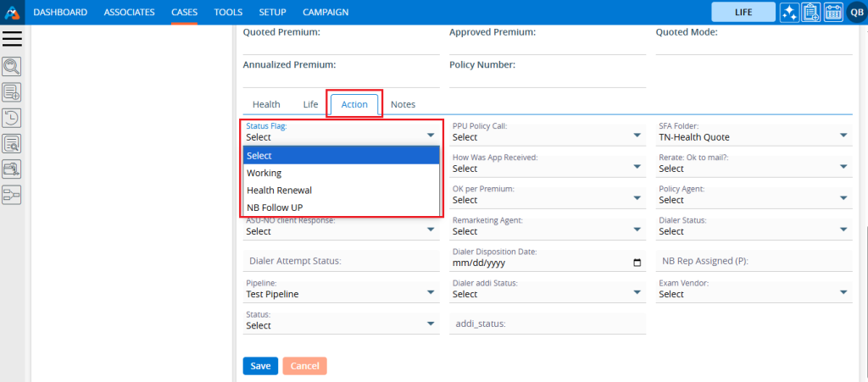Open the TOOLS menu in the top navigation
This screenshot has width=868, height=382.
(228, 13)
